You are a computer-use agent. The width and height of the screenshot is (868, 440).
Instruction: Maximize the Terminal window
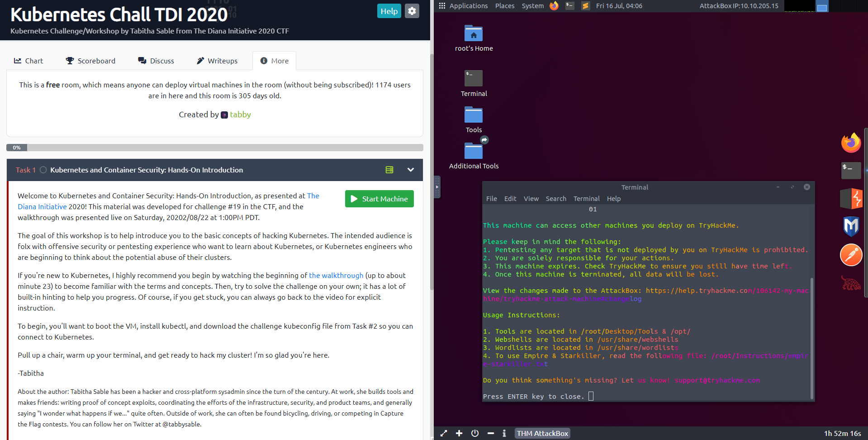pos(792,187)
